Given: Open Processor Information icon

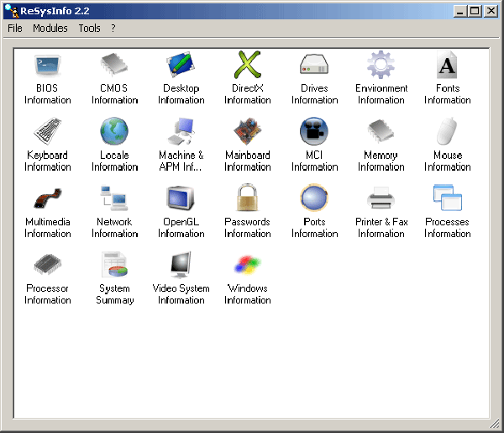Looking at the screenshot, I should (48, 266).
